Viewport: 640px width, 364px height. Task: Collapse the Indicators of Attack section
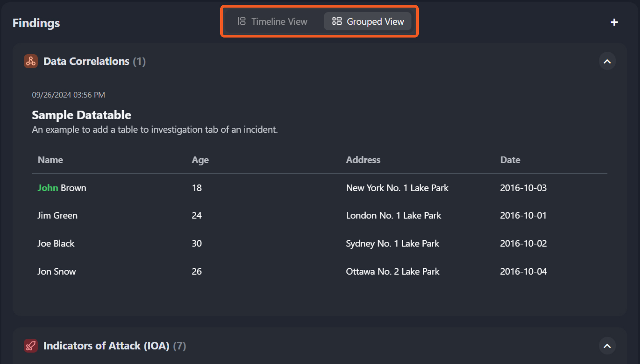pyautogui.click(x=607, y=346)
